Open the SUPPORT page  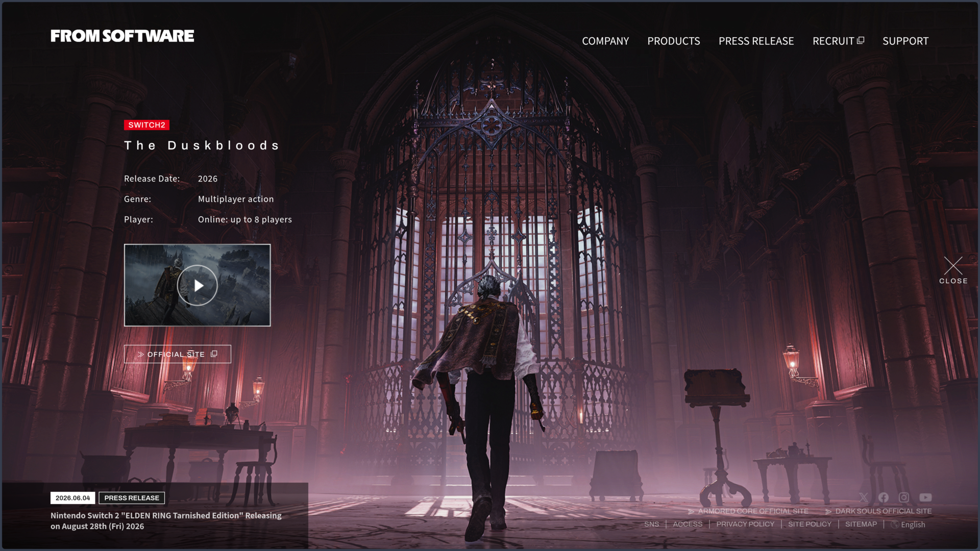(905, 41)
